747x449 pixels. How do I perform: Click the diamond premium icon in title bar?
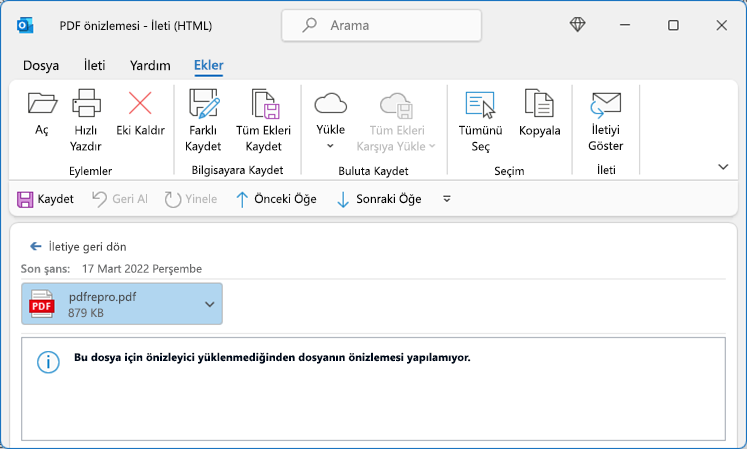pos(577,24)
